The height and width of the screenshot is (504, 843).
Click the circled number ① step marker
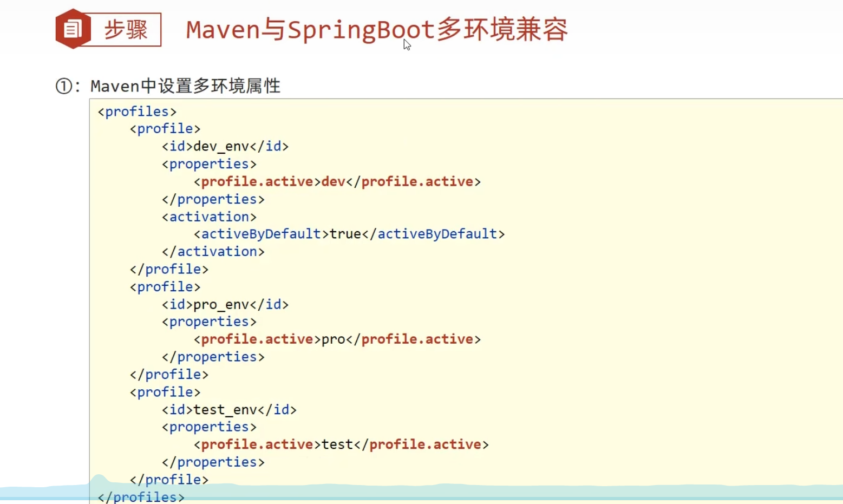(64, 86)
